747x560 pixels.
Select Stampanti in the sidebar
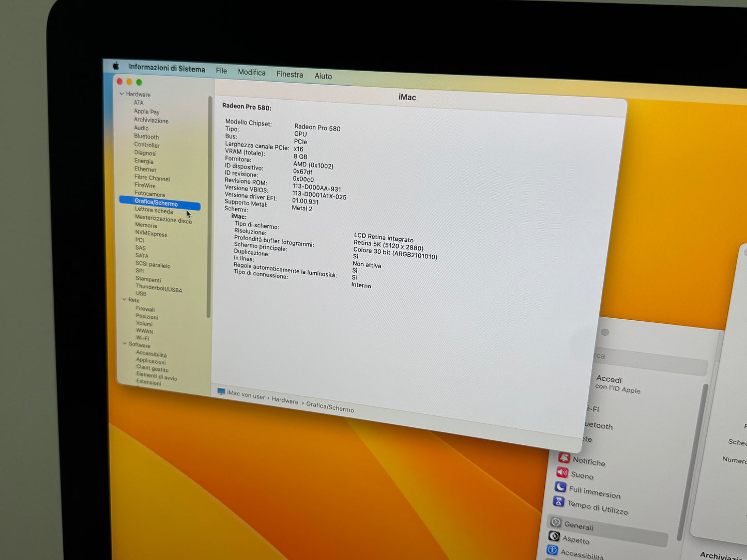tap(148, 279)
